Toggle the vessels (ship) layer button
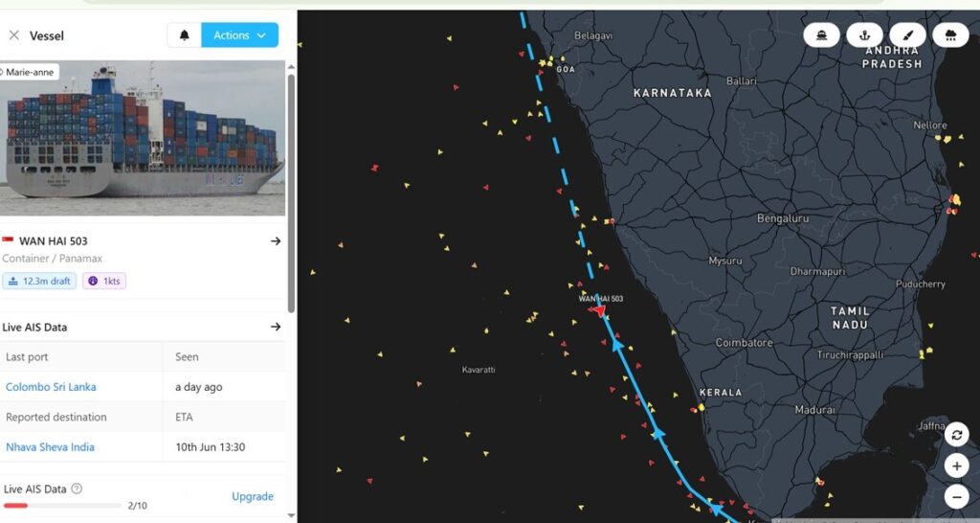The width and height of the screenshot is (980, 523). point(822,35)
